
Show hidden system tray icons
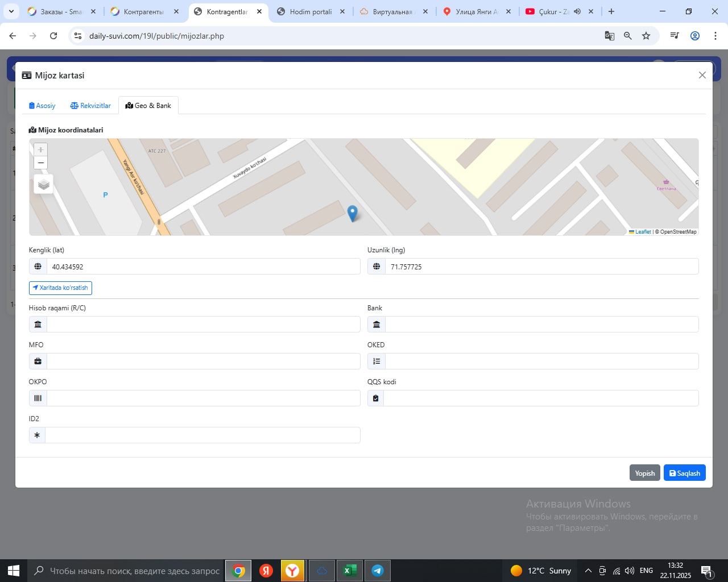pyautogui.click(x=588, y=571)
